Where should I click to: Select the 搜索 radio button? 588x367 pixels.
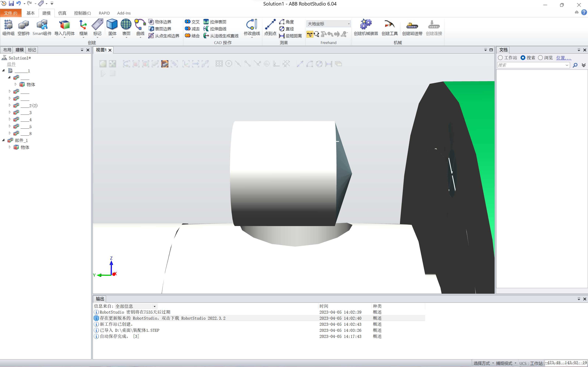523,58
